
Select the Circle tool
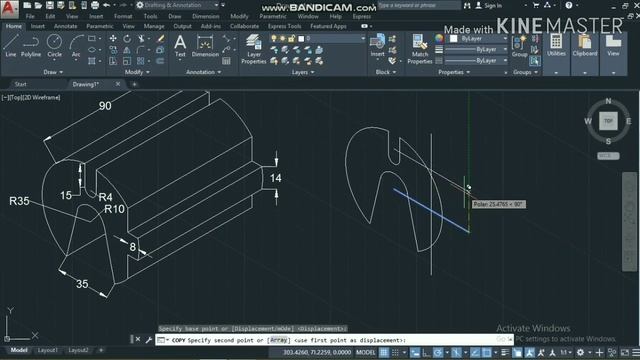54,46
